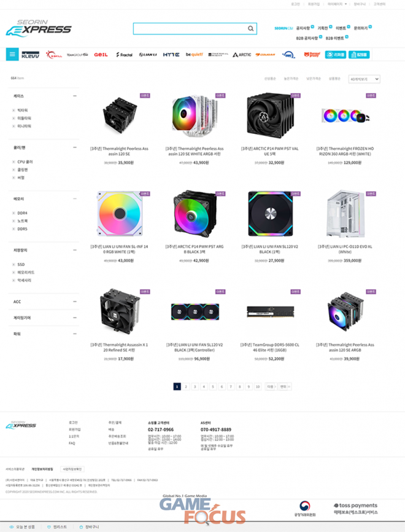This screenshot has width=405, height=532.
Task: Open the B2B 이벤트 menu item
Action: tap(335, 38)
